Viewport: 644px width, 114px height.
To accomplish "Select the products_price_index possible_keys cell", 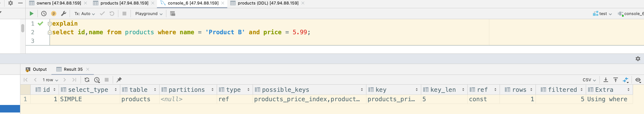I will point(307,99).
